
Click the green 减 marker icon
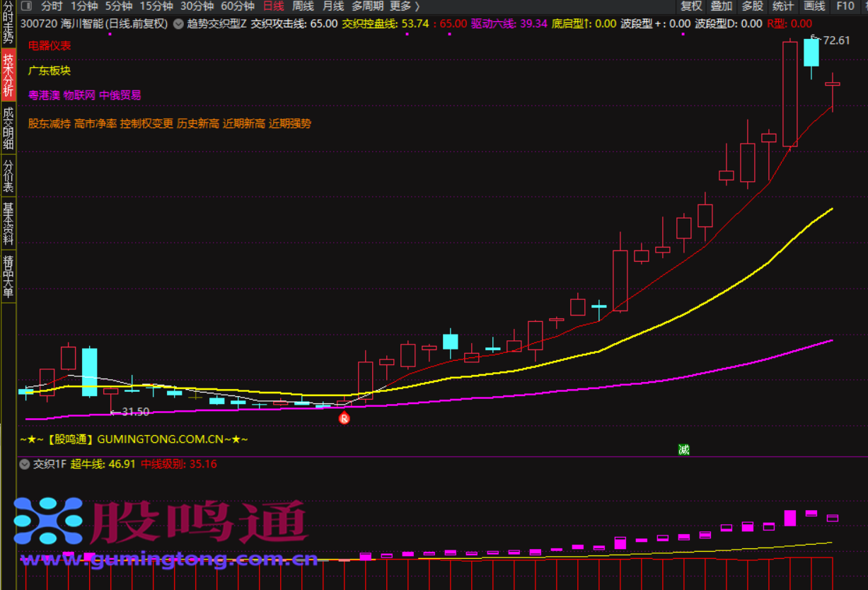click(683, 449)
